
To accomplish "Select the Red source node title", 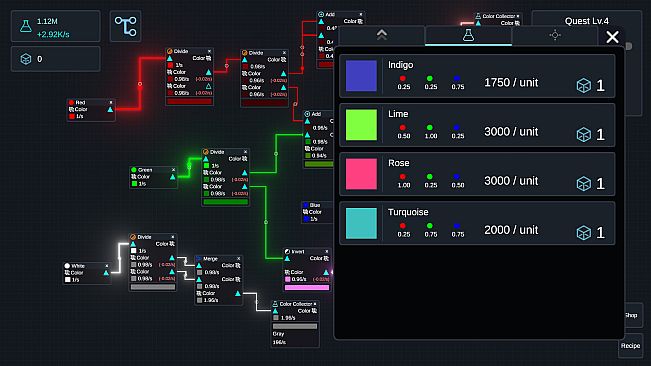I will point(80,102).
